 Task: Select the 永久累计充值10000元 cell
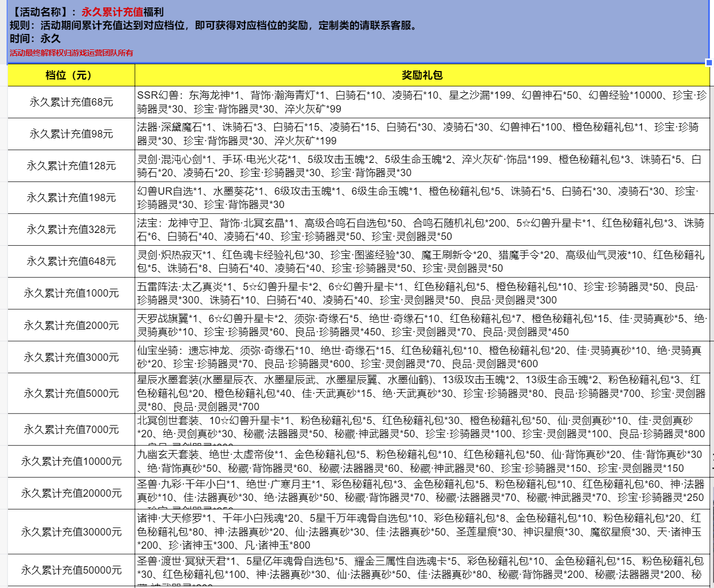[x=71, y=461]
